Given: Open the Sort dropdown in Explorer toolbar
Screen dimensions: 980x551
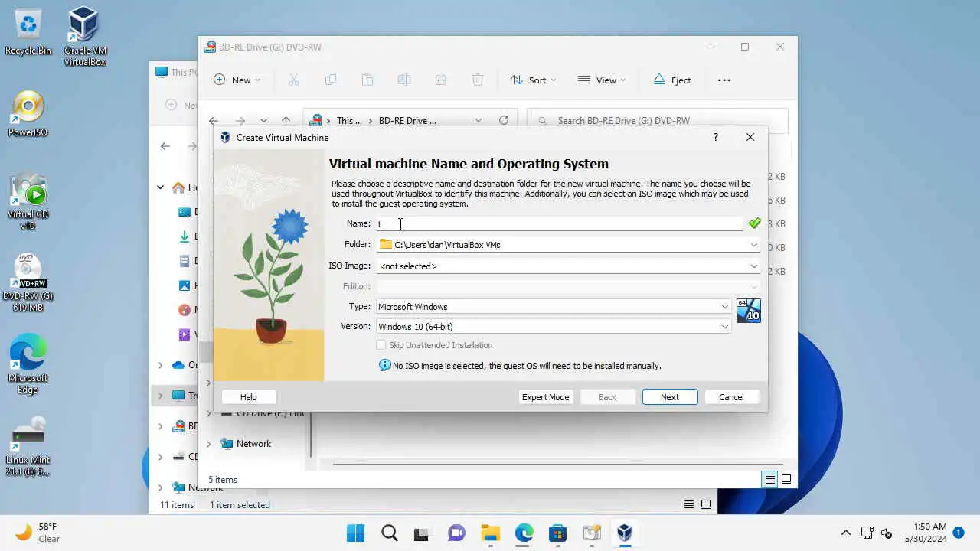Looking at the screenshot, I should click(x=534, y=80).
